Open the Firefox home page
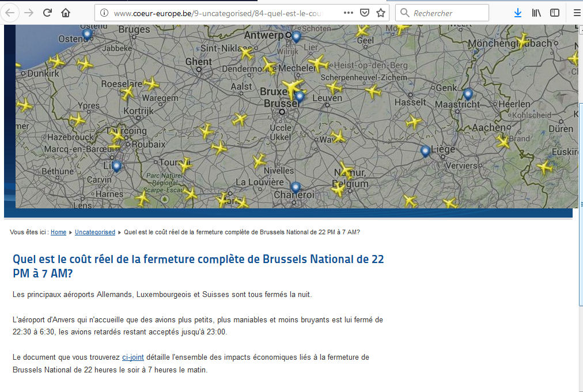The height and width of the screenshot is (392, 583). [66, 13]
